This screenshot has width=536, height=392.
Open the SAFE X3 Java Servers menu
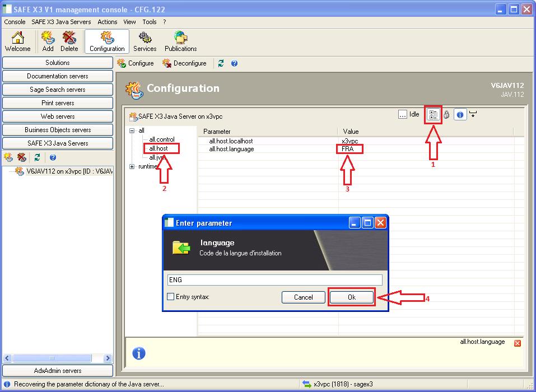[x=61, y=22]
